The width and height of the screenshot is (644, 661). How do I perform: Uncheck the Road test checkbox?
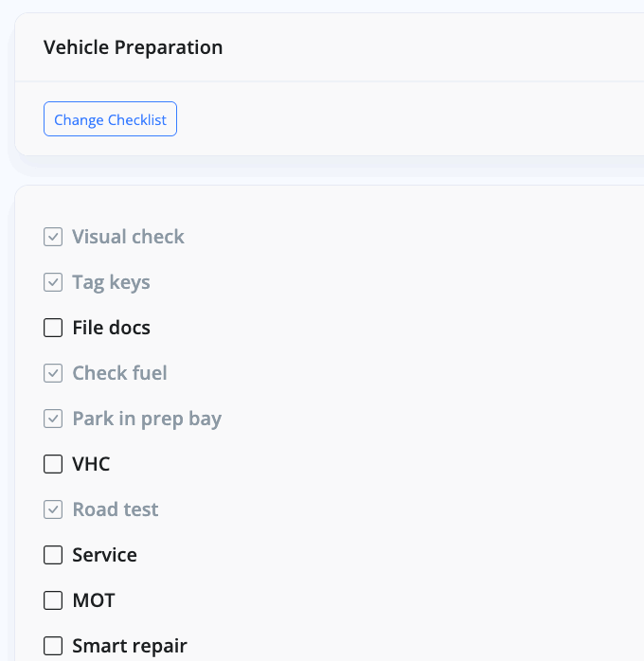click(53, 509)
